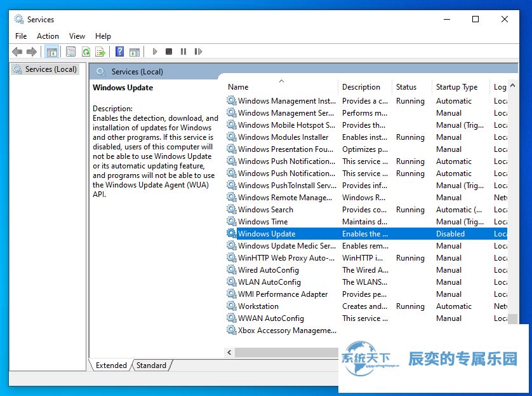
Task: Click Windows Update heading in description pane
Action: (123, 88)
